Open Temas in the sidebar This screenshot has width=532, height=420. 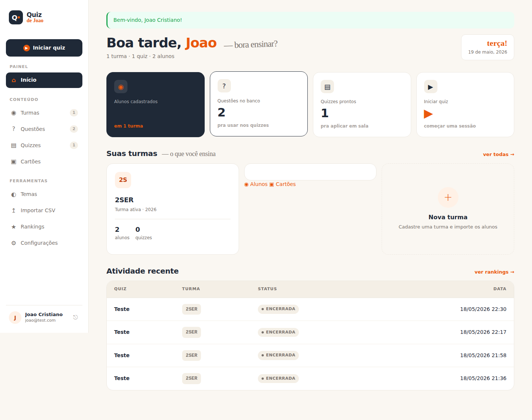tap(44, 194)
